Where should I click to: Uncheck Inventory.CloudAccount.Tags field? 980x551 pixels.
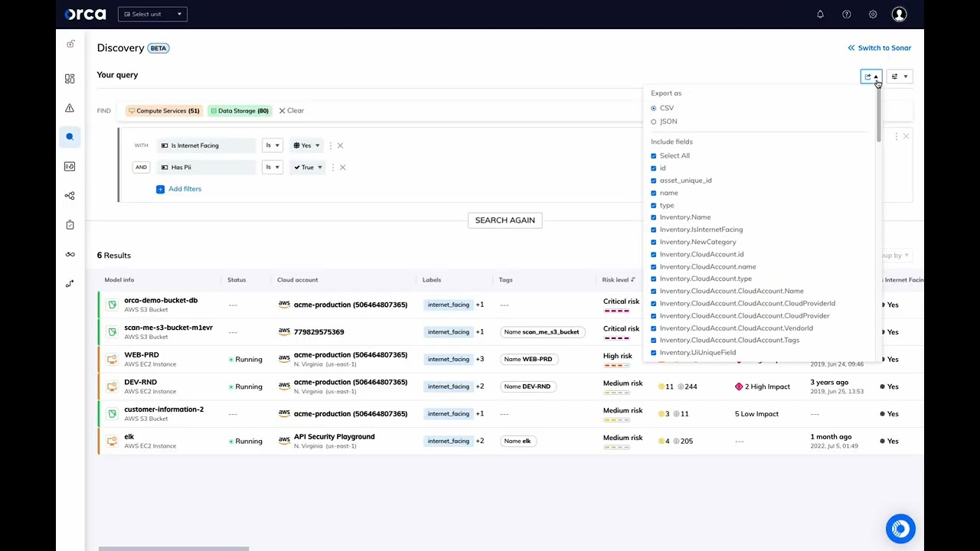(x=654, y=341)
